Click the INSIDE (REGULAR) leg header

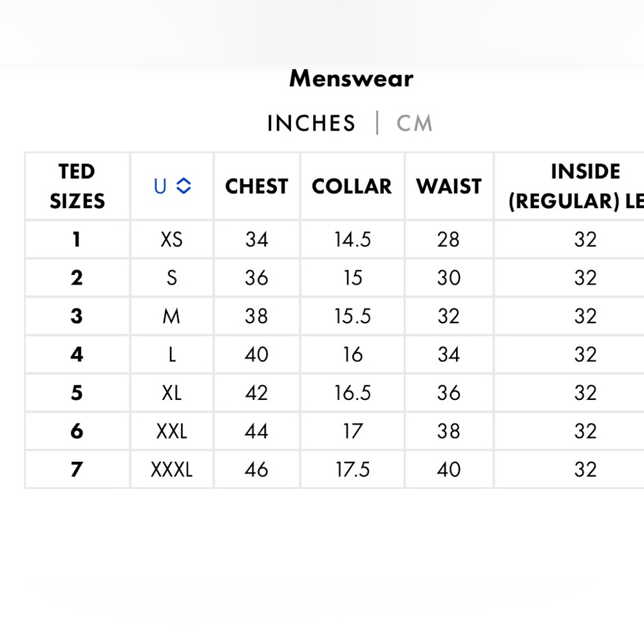tap(576, 186)
